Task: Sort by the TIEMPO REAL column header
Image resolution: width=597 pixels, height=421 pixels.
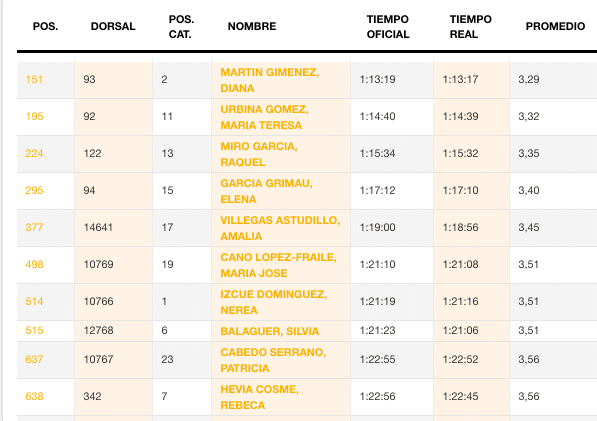Action: 471,27
